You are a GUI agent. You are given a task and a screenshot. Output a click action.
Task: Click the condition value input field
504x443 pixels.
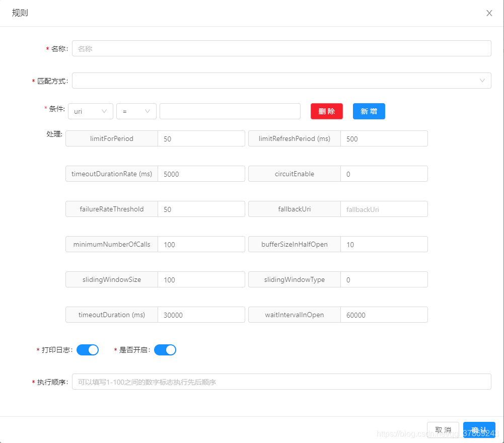230,111
